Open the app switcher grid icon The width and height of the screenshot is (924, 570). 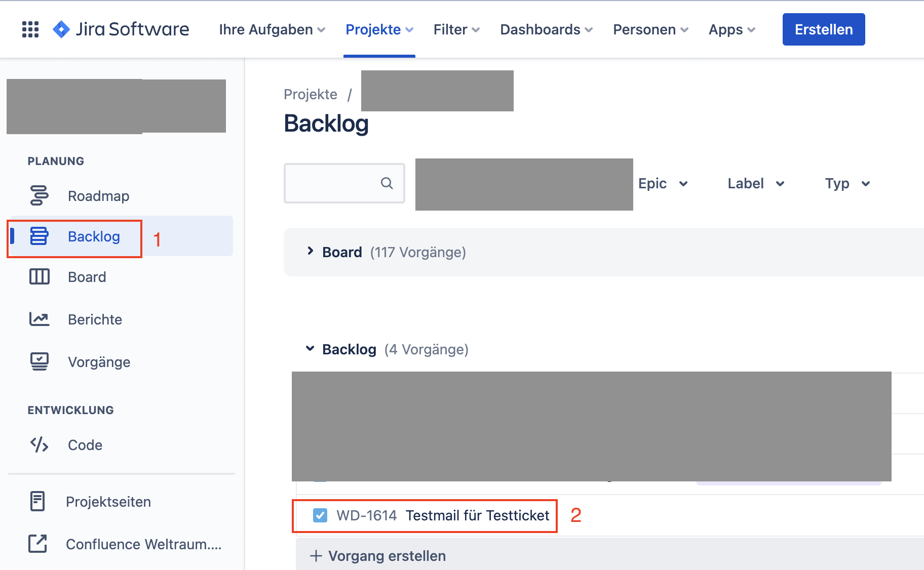tap(30, 29)
